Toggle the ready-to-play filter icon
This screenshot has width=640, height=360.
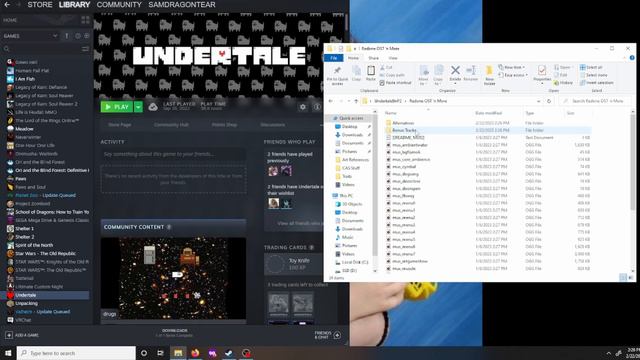tap(87, 36)
